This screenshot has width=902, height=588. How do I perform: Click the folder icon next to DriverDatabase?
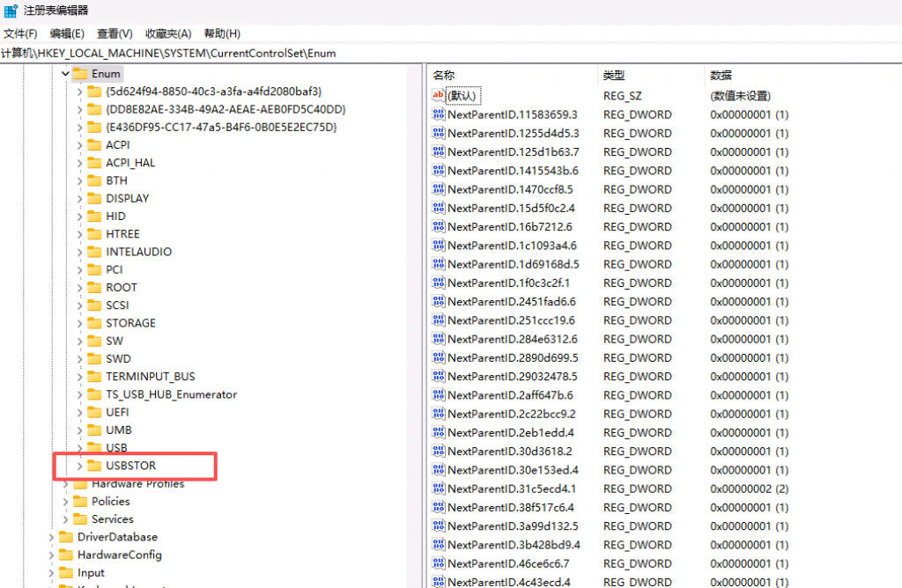tap(66, 537)
